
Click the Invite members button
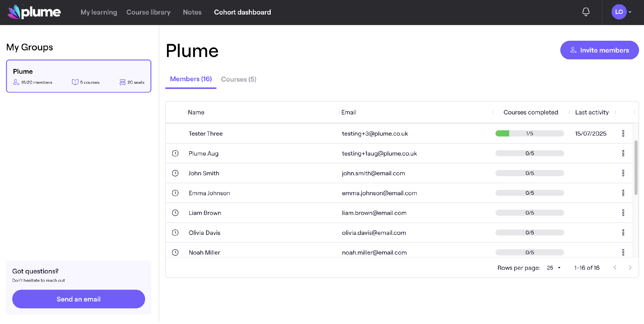coord(599,50)
